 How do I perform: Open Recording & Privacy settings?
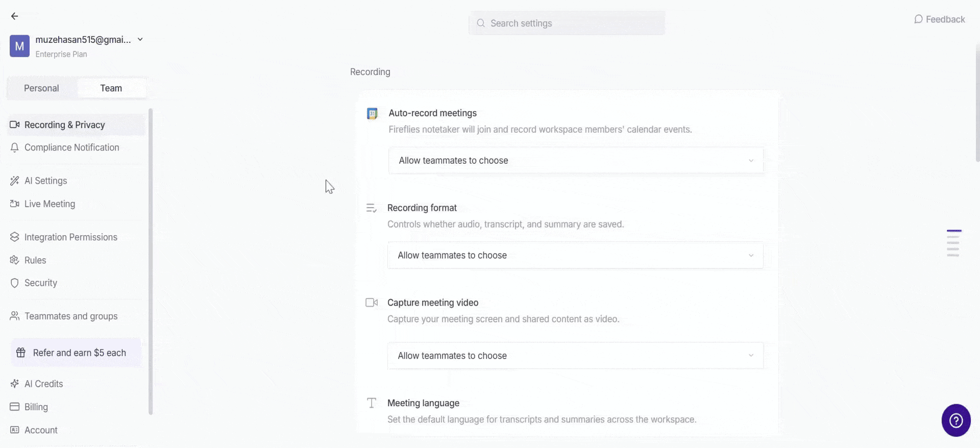77,125
